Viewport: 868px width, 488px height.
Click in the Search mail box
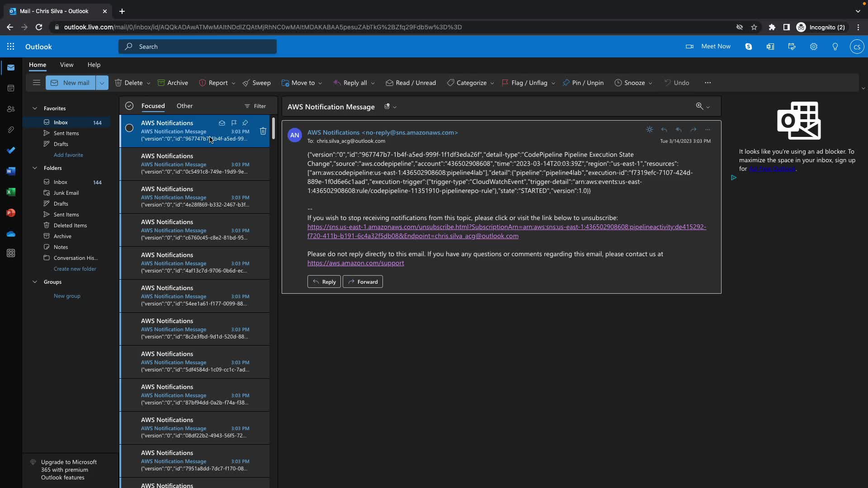(x=198, y=47)
